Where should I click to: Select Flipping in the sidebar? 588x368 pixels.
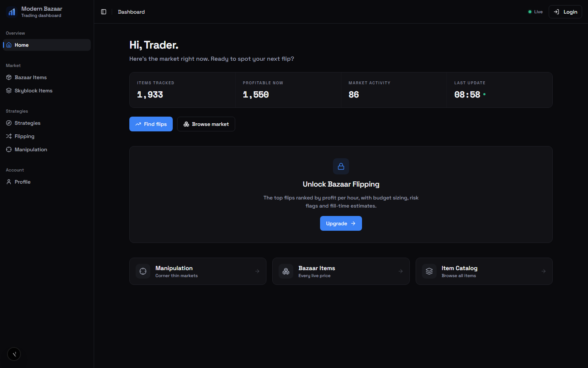click(47, 136)
